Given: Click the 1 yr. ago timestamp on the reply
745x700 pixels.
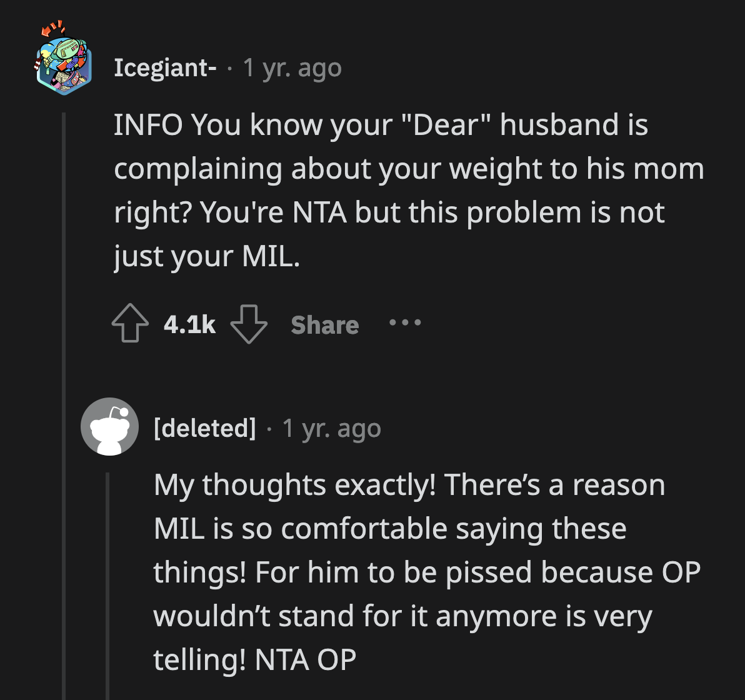Looking at the screenshot, I should [331, 427].
